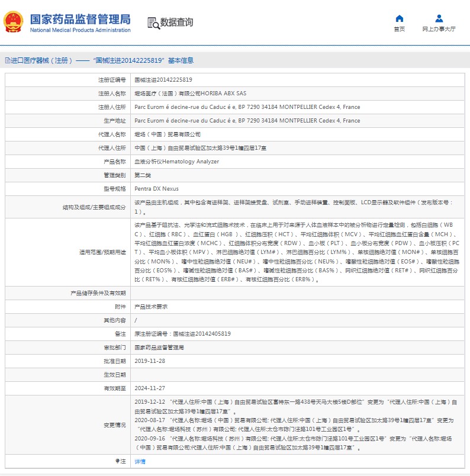Image resolution: width=470 pixels, height=476 pixels.
Task: Click the 2019-12-12 change record
Action: click(296, 407)
